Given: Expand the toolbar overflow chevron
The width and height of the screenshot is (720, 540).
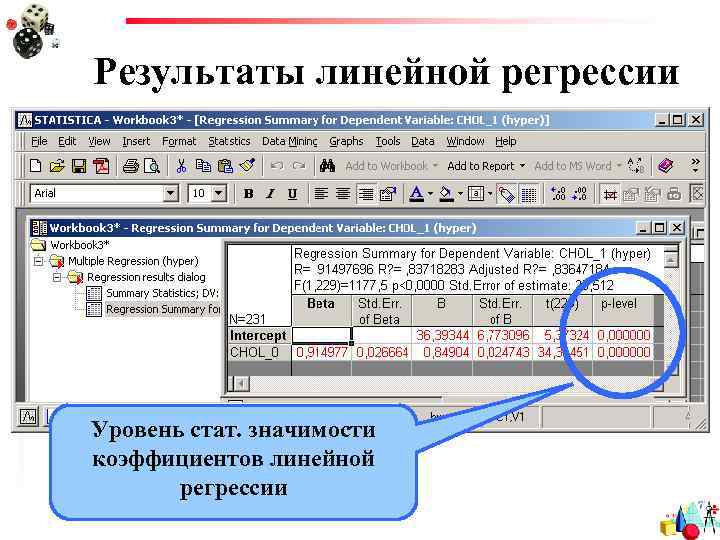Looking at the screenshot, I should (696, 166).
